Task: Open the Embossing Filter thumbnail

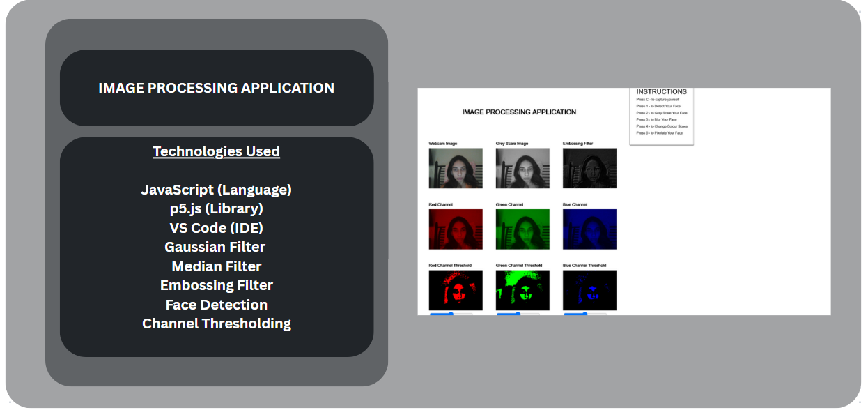Action: (589, 168)
